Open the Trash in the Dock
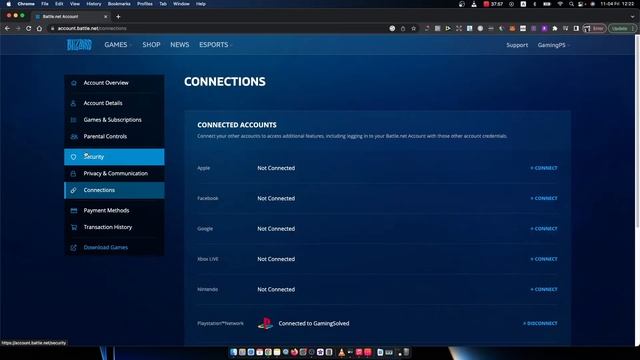The height and width of the screenshot is (360, 640). (x=406, y=352)
